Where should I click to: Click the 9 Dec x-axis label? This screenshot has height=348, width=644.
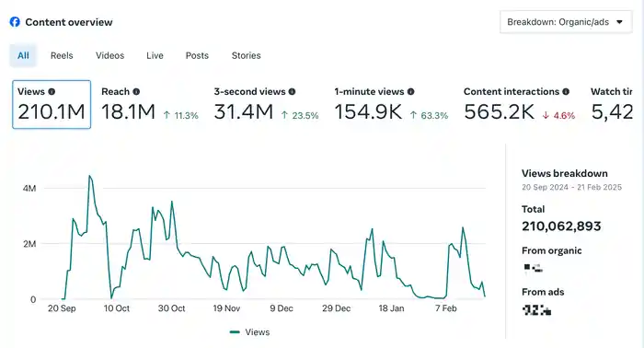tap(282, 308)
